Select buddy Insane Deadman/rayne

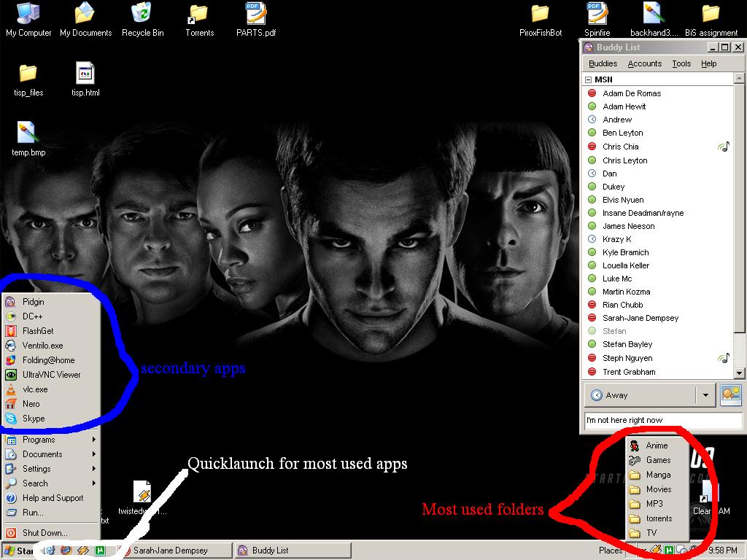(659, 213)
